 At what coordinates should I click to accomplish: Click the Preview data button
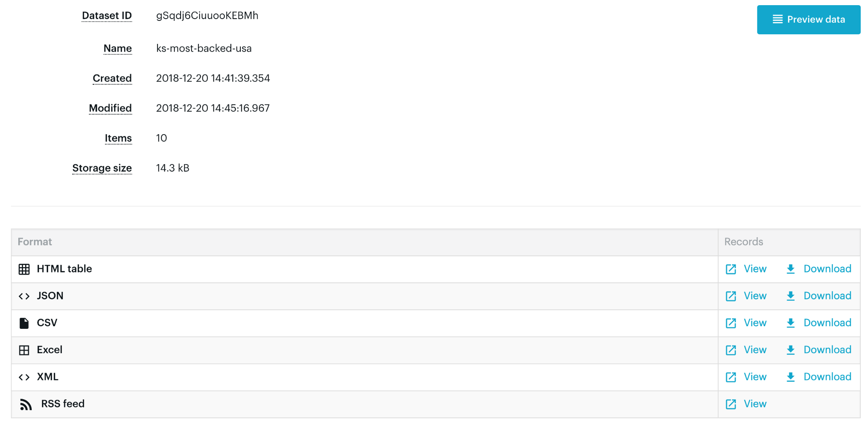click(x=809, y=20)
